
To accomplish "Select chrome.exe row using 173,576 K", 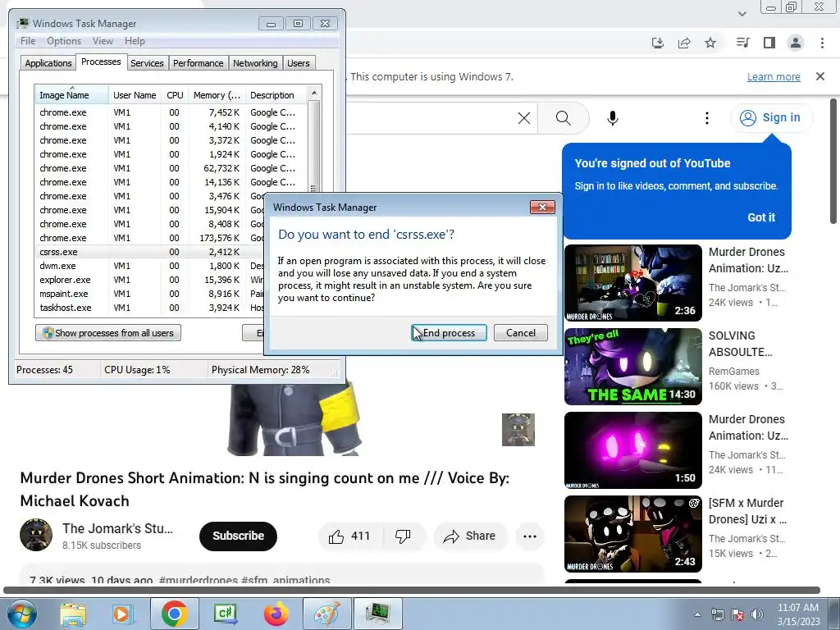I will pyautogui.click(x=150, y=238).
